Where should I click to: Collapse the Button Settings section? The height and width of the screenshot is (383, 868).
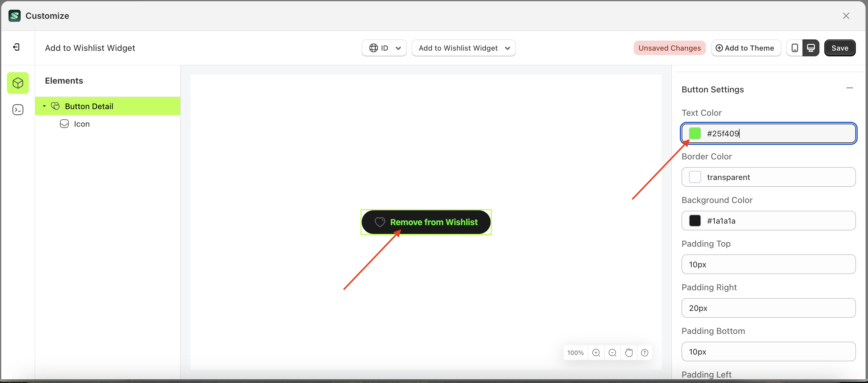tap(850, 88)
